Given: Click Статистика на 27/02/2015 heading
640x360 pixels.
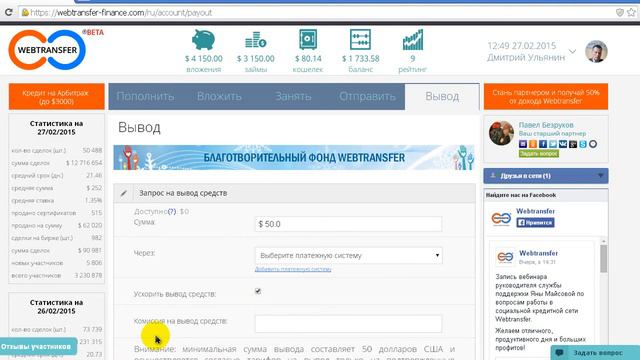Looking at the screenshot, I should click(x=56, y=128).
